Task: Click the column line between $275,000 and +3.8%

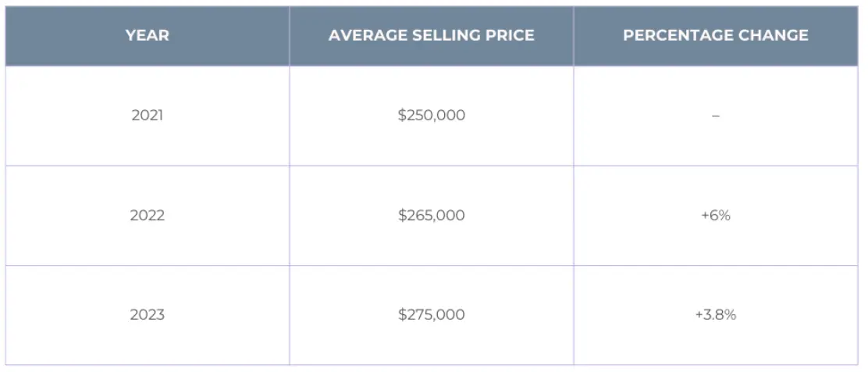Action: 574,315
